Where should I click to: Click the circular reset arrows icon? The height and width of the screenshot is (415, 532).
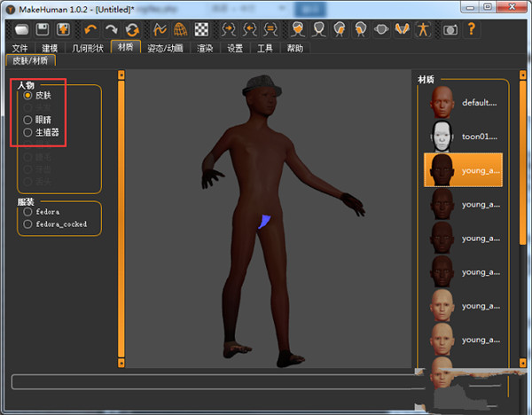132,29
